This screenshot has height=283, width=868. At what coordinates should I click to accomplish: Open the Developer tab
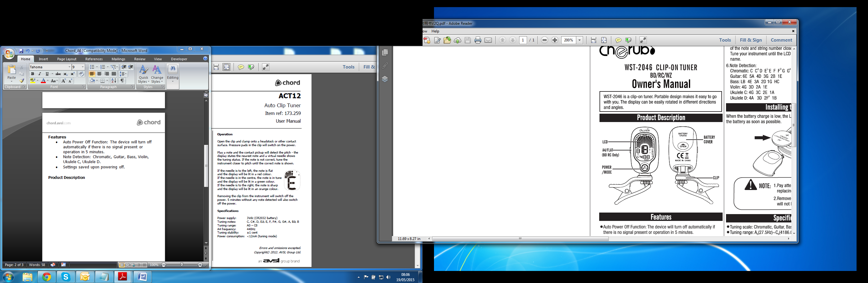[179, 59]
